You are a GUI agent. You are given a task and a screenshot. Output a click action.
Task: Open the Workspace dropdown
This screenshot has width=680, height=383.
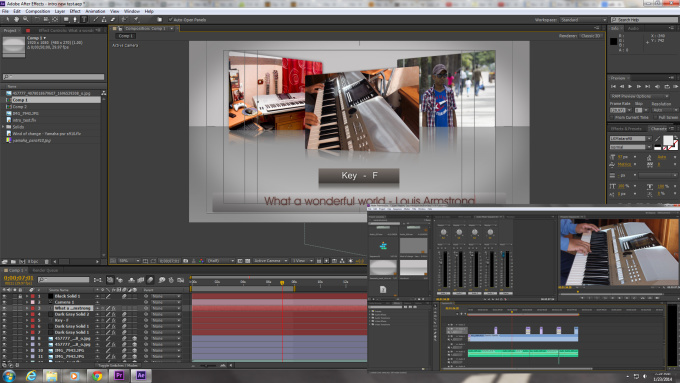tap(584, 20)
